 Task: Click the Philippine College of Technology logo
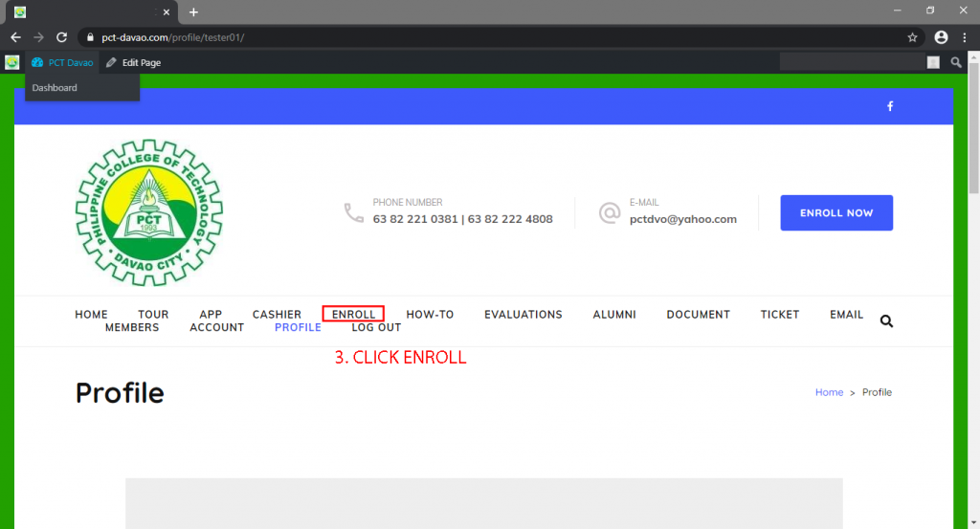pos(148,212)
